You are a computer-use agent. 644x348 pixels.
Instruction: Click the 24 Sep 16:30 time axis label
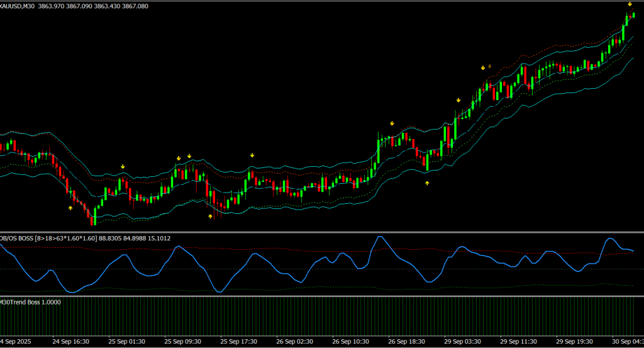(71, 341)
